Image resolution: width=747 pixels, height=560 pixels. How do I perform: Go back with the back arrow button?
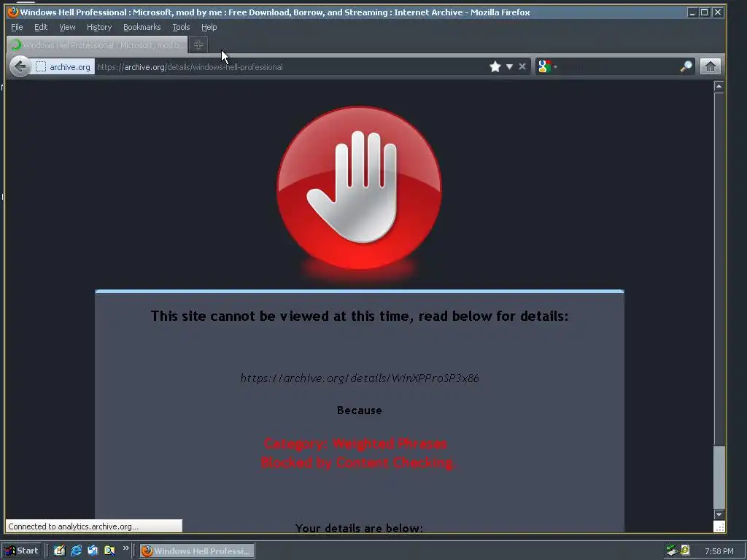click(x=20, y=66)
